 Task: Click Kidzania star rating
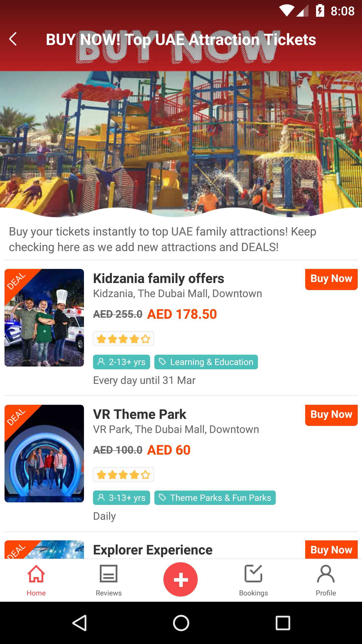[x=123, y=339]
